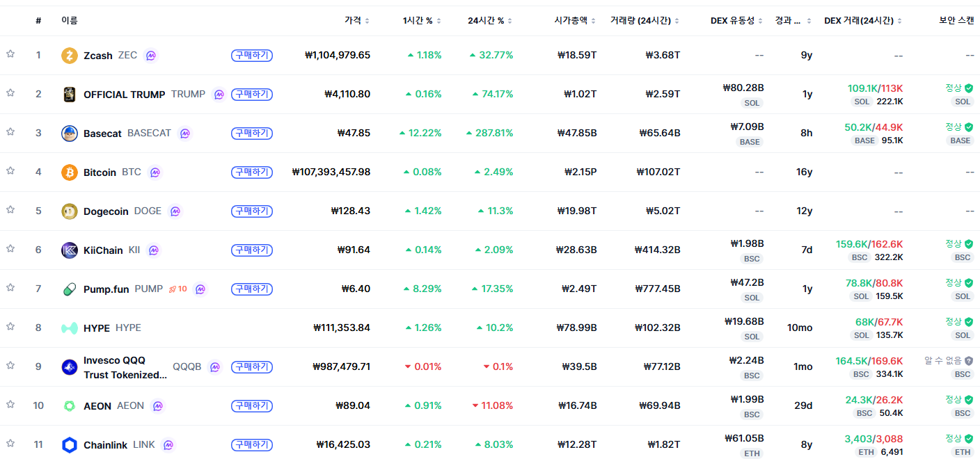
Task: Sort by 경과 age column header
Action: 793,21
